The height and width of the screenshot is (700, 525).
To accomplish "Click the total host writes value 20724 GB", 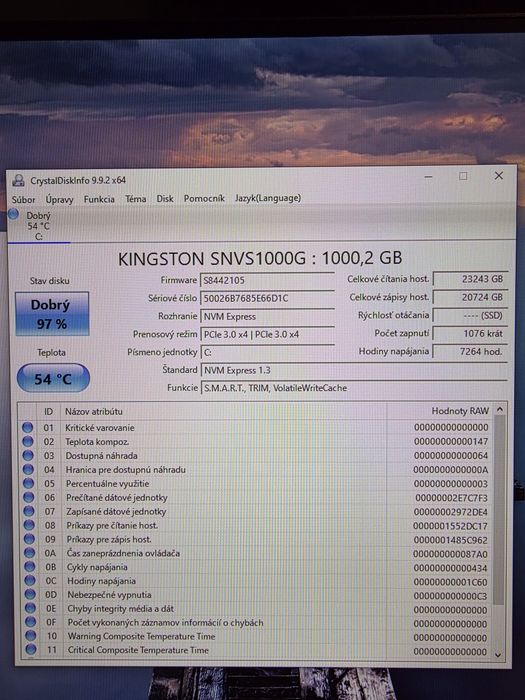I will (x=471, y=297).
